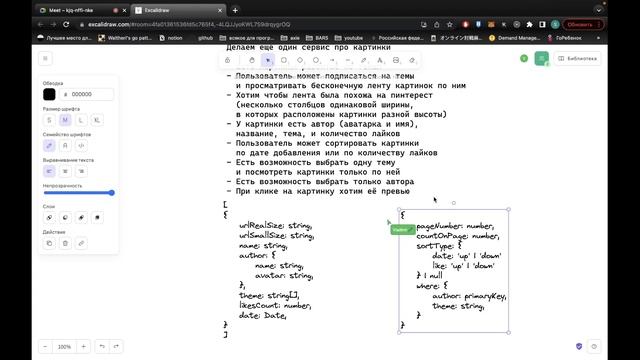Bring selected element to front
Screen dimensions: 640x360
point(97,218)
